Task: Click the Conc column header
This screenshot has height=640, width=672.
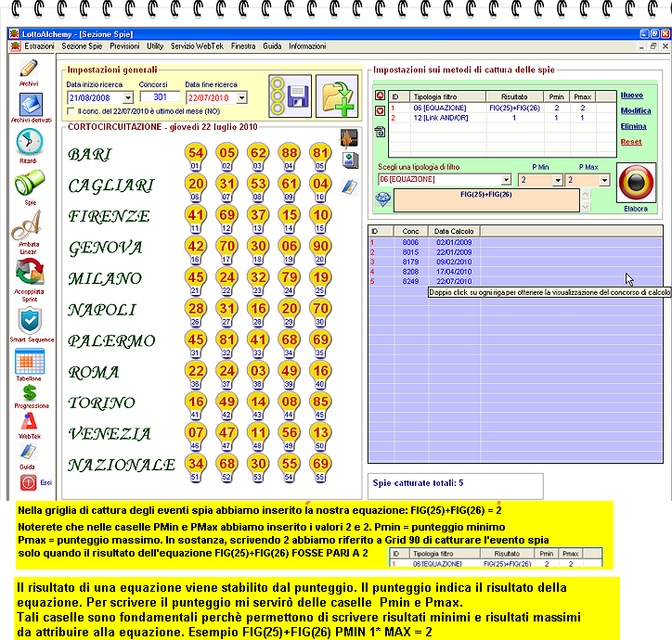Action: click(410, 231)
